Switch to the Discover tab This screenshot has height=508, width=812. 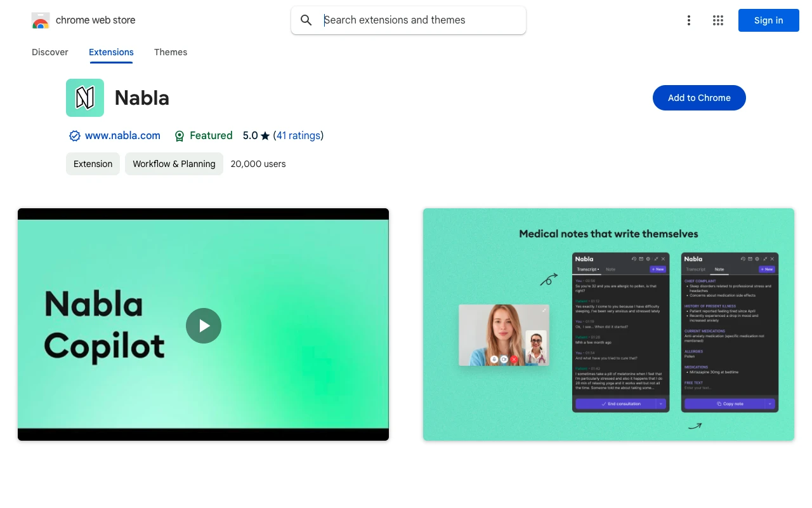50,52
